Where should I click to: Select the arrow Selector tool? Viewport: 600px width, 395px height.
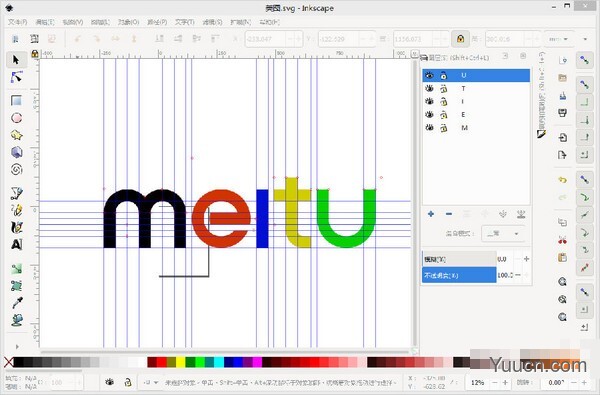point(16,60)
